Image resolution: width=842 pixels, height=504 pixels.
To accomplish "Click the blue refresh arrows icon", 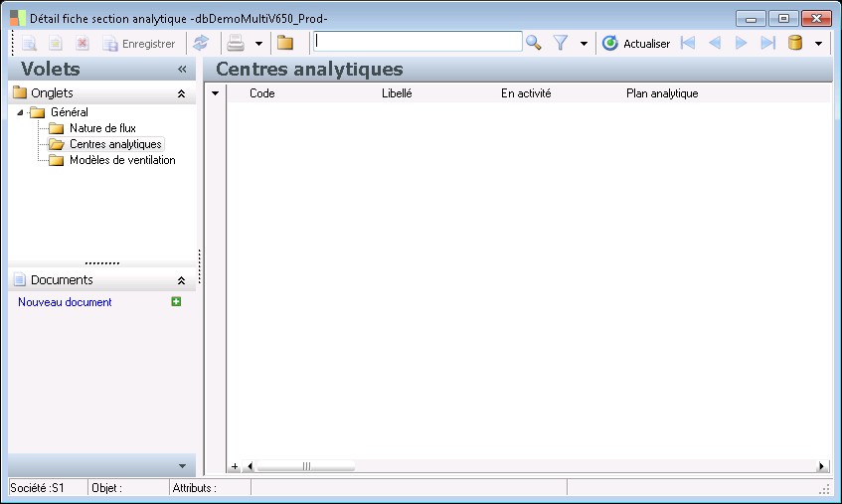I will [201, 43].
